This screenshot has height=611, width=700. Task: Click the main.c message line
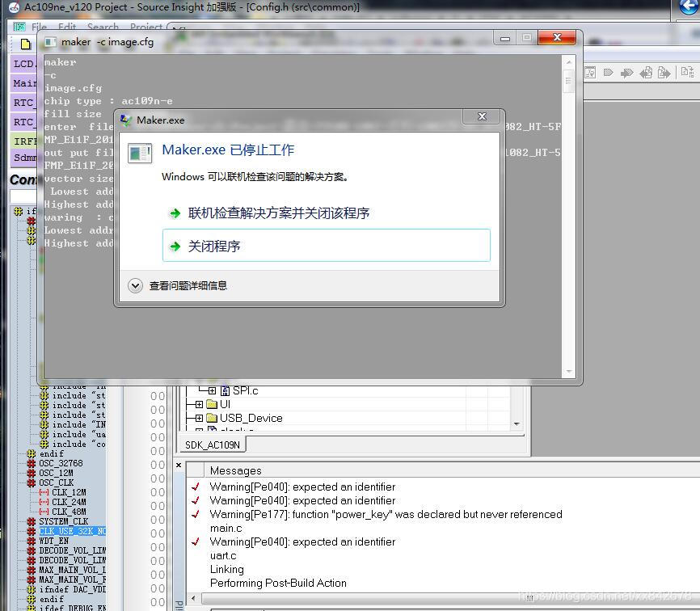point(226,528)
